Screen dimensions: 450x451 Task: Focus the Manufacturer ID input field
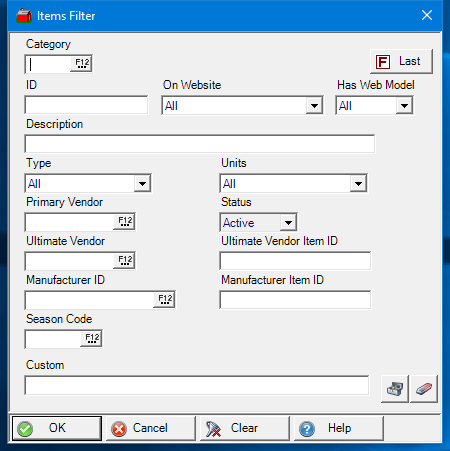[89, 300]
